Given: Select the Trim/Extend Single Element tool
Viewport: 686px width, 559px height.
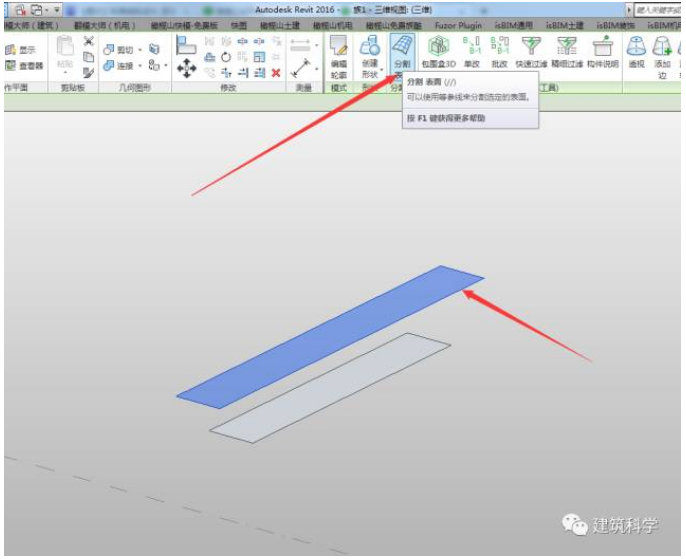Looking at the screenshot, I should (243, 73).
